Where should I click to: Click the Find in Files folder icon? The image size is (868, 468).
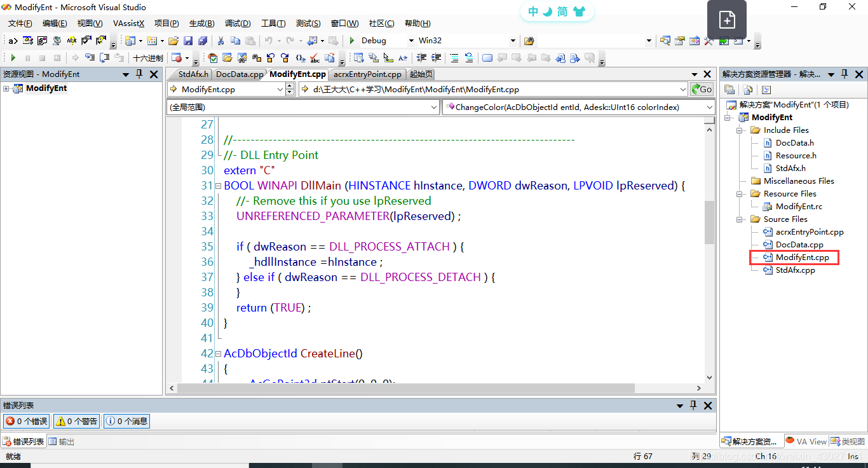(529, 41)
